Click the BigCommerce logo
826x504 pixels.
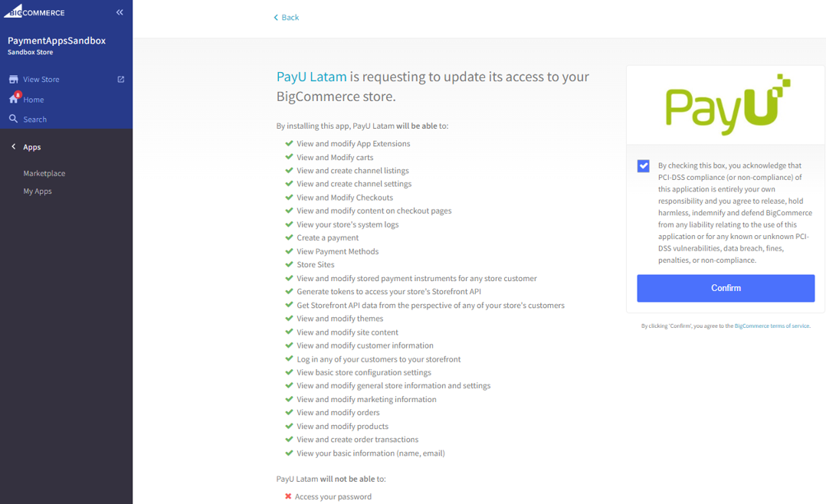34,11
